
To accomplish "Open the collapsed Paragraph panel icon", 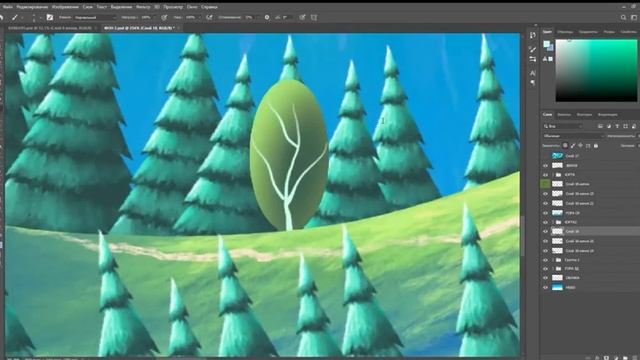I will (533, 82).
